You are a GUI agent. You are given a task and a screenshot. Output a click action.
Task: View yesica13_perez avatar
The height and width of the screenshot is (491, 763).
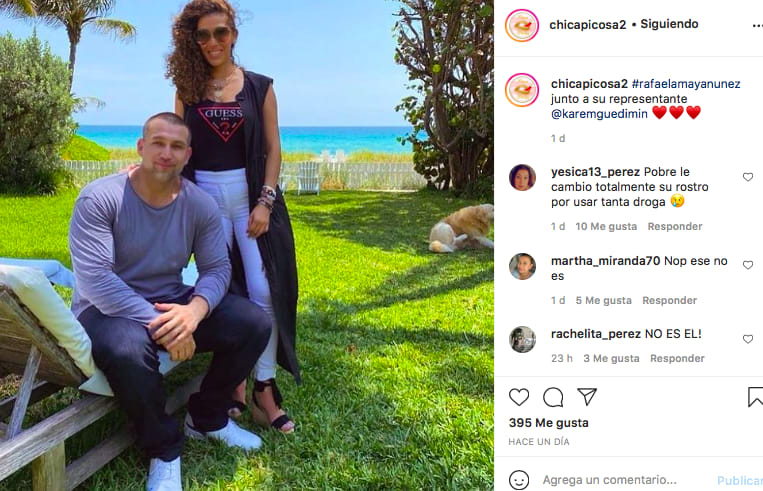pos(522,178)
